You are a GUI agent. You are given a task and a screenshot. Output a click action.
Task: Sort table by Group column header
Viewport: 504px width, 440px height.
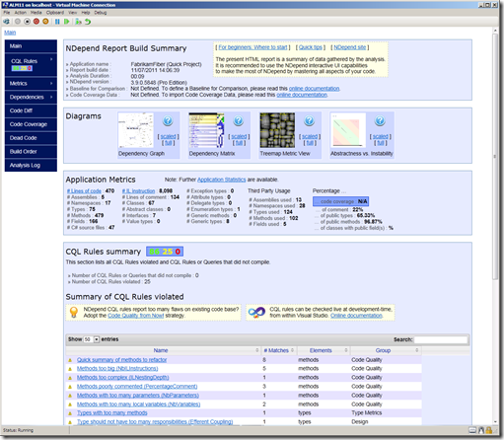pos(386,350)
